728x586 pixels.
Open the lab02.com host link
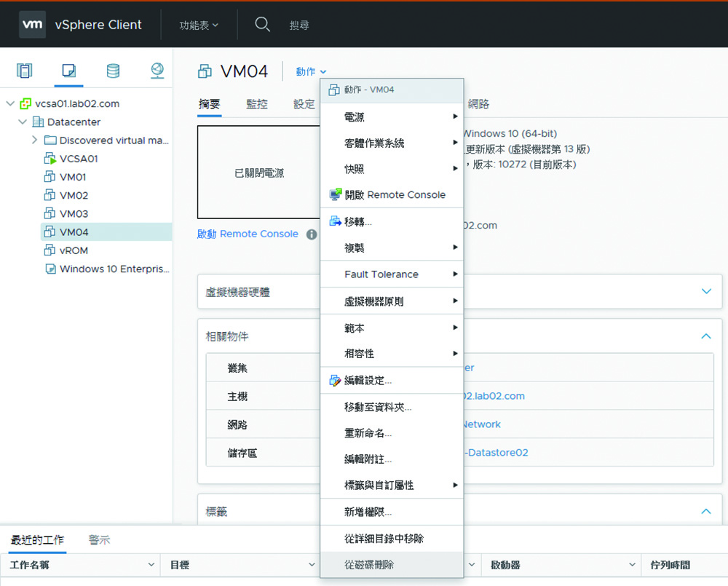point(494,396)
